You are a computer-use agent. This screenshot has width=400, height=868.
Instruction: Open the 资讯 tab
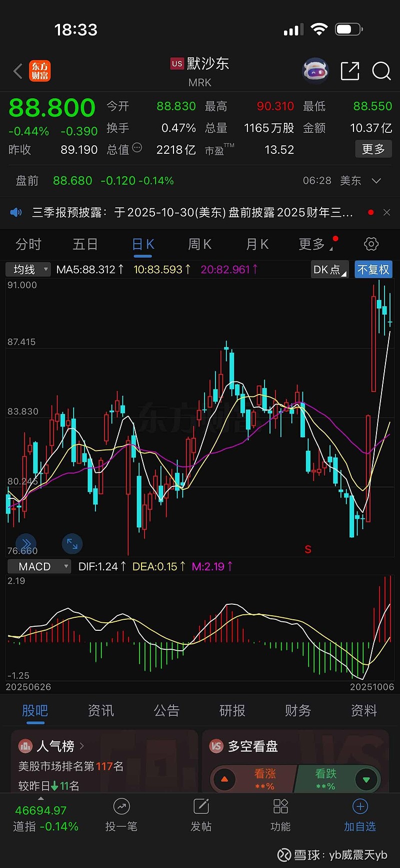pos(100,711)
